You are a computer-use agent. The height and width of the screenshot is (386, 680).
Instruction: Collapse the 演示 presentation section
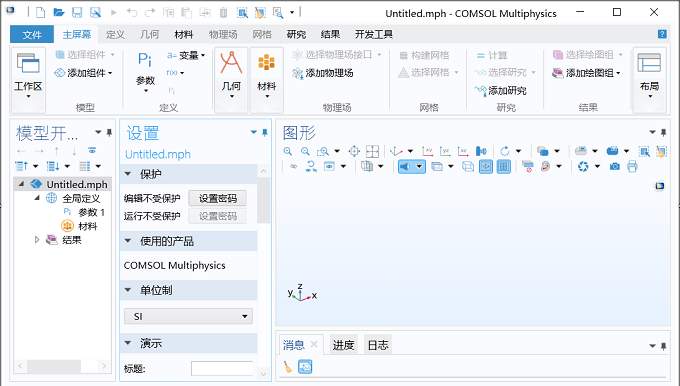pyautogui.click(x=128, y=343)
